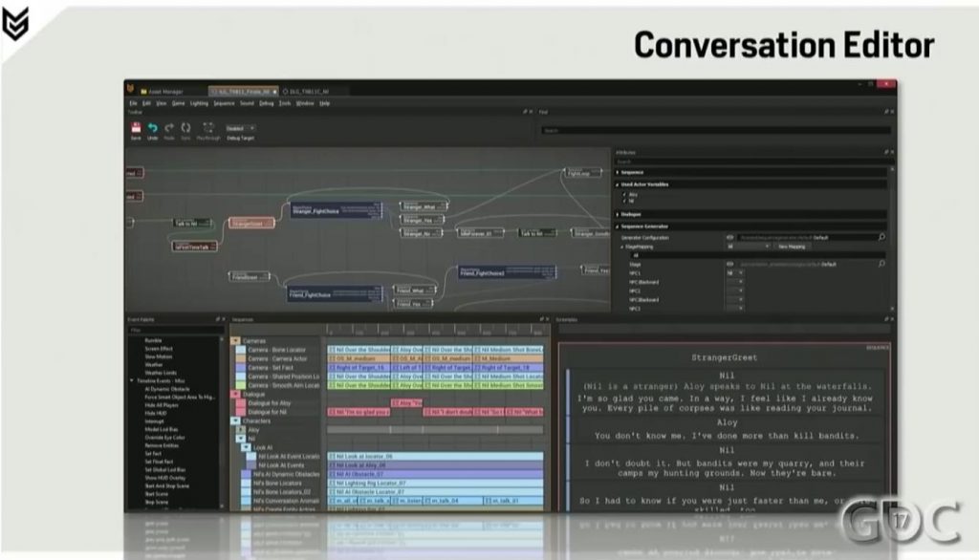The width and height of the screenshot is (979, 560).
Task: Collapse the Sequence Generator section
Action: tap(618, 226)
